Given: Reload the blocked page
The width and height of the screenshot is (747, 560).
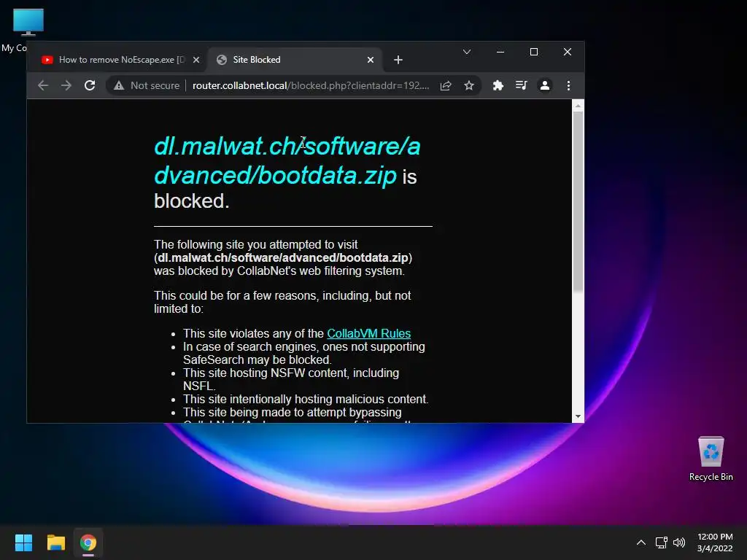Looking at the screenshot, I should click(x=90, y=86).
